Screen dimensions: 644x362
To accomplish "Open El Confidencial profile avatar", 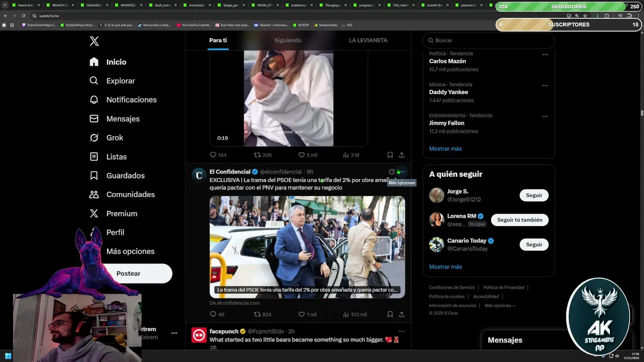I will pyautogui.click(x=199, y=175).
